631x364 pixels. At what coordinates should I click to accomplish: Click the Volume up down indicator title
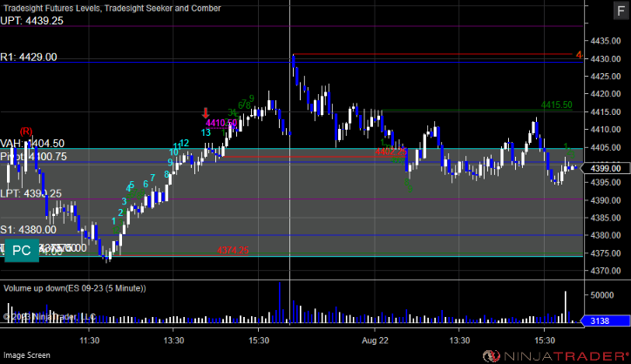[75, 288]
